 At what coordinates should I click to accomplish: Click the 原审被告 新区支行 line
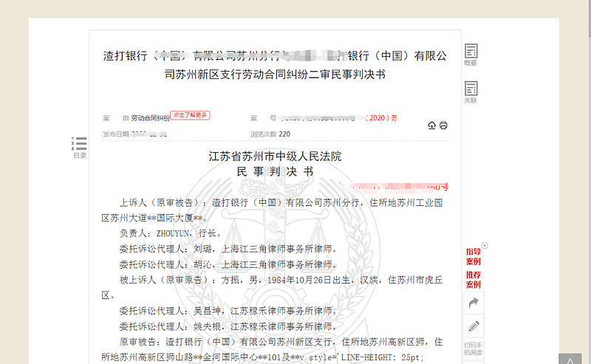[x=281, y=342]
